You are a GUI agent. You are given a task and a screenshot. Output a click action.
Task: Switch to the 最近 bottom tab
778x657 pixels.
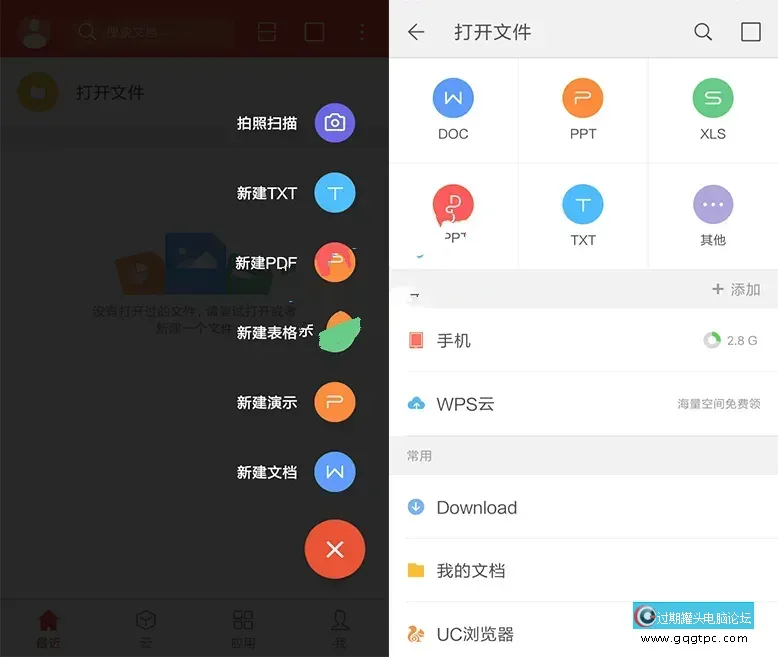(48, 629)
